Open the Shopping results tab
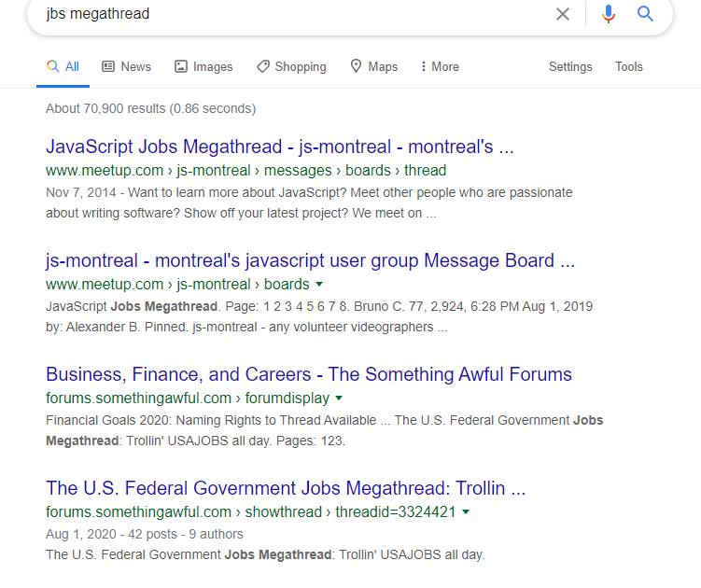Viewport: 701px width, 588px height. click(x=291, y=66)
